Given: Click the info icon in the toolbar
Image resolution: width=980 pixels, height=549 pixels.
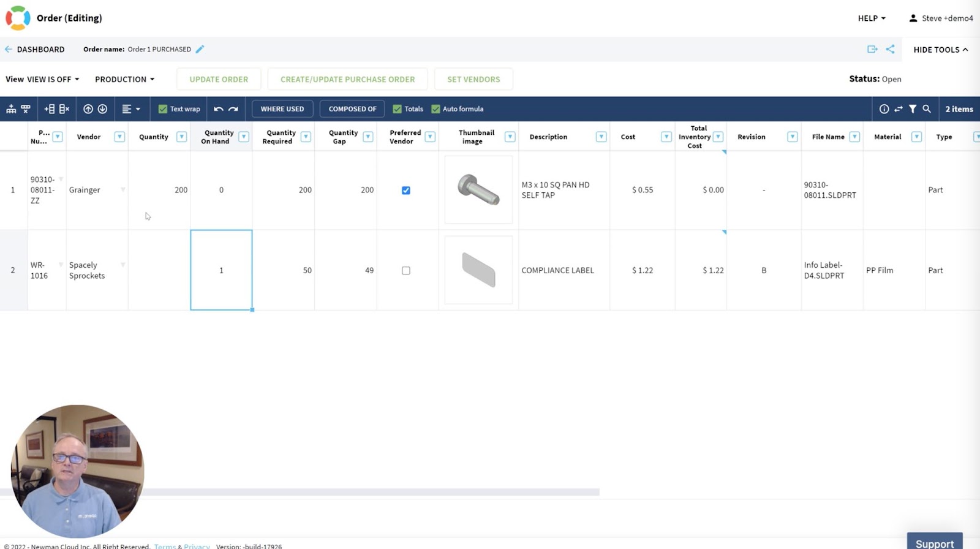Looking at the screenshot, I should [884, 109].
